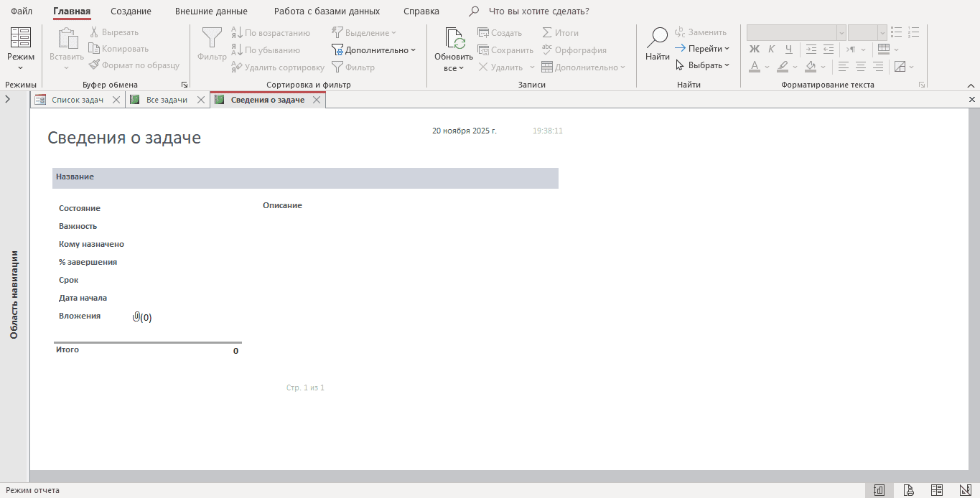Expand the navigation pane chevron

(x=7, y=100)
